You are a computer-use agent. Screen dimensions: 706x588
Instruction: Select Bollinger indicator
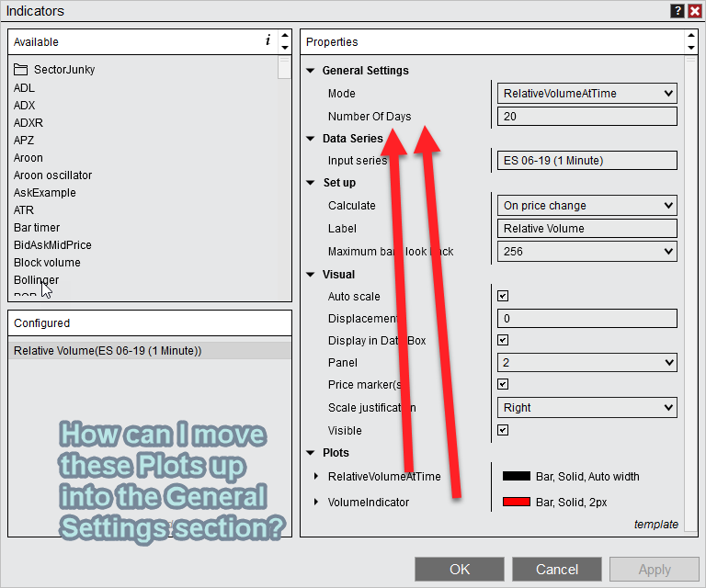click(x=37, y=280)
